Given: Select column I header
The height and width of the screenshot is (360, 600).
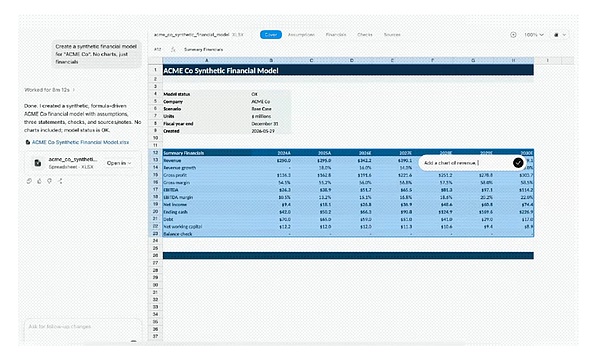Looking at the screenshot, I should (548, 60).
